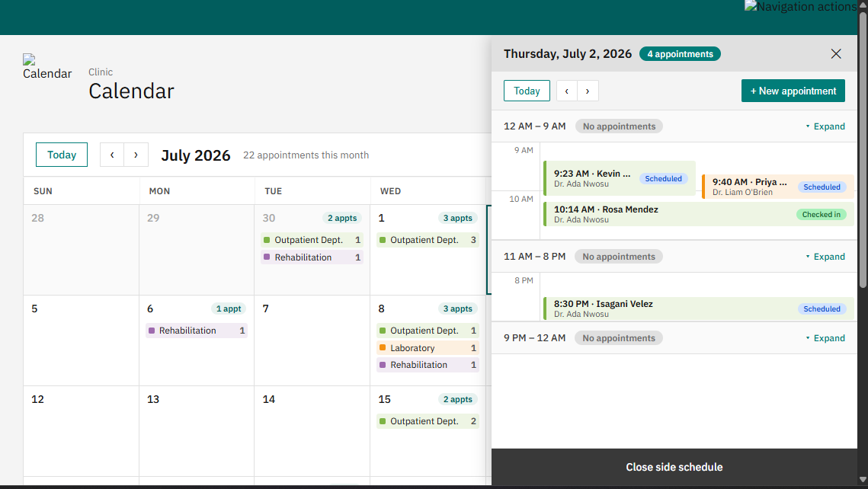
Task: Open the 9:40 AM Priya appointment
Action: (778, 187)
